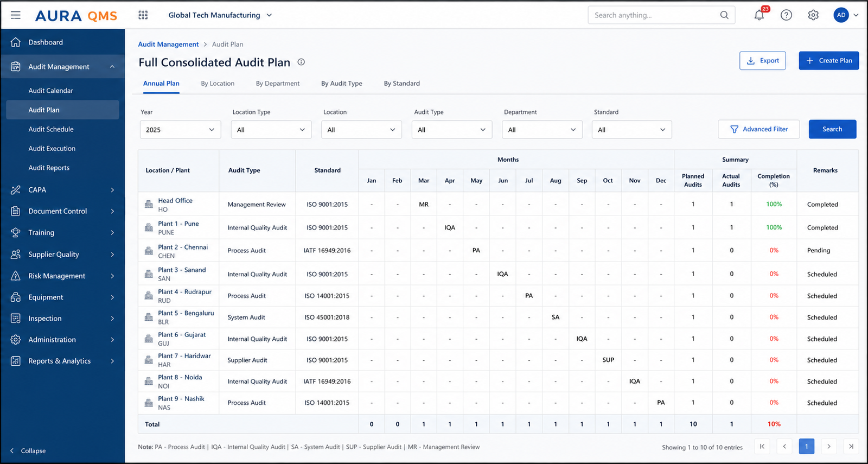Go to the last page arrow
This screenshot has width=868, height=464.
pyautogui.click(x=851, y=447)
